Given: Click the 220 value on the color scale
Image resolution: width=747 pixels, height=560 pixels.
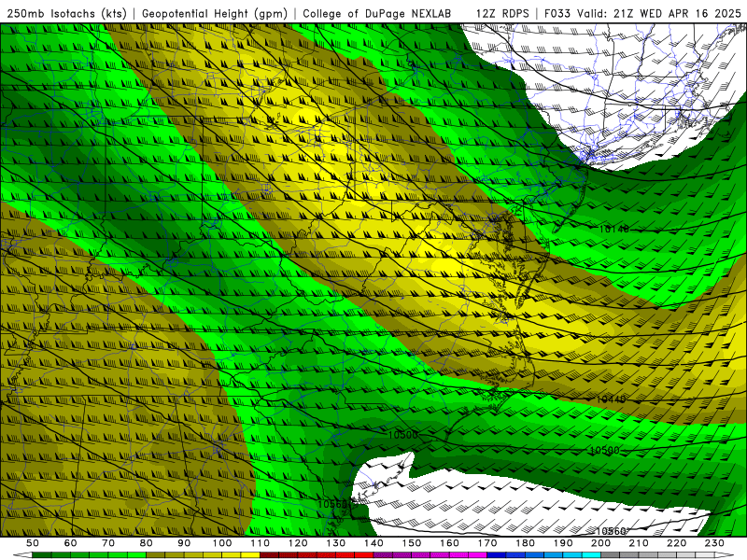Looking at the screenshot, I should click(677, 543).
